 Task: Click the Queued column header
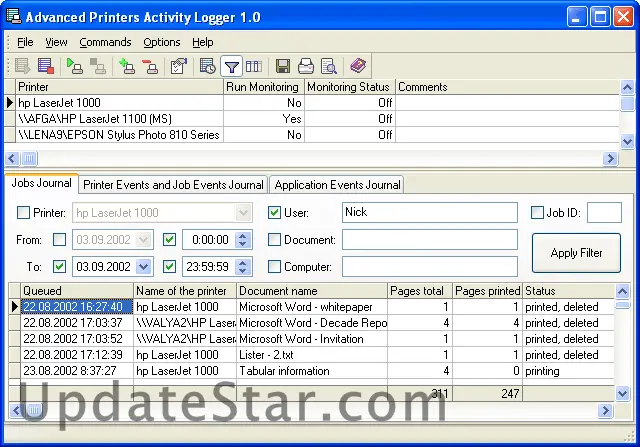(77, 291)
